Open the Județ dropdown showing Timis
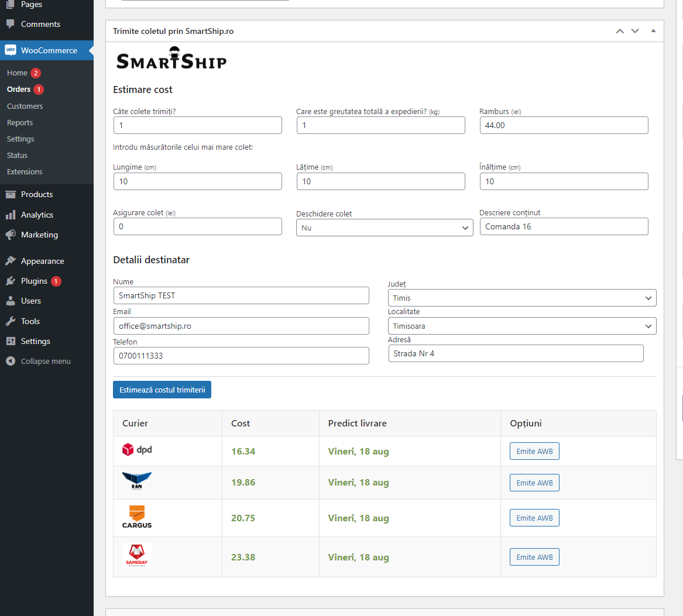 pos(521,298)
